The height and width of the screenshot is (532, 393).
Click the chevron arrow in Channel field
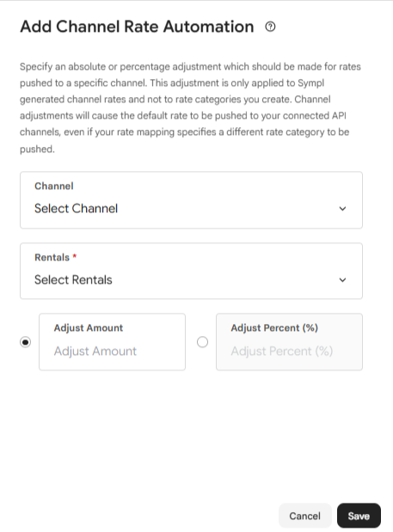point(342,209)
